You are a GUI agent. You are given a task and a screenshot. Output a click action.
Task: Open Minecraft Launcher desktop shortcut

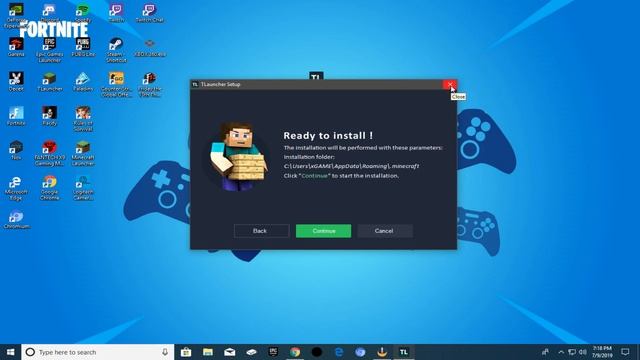pos(83,153)
